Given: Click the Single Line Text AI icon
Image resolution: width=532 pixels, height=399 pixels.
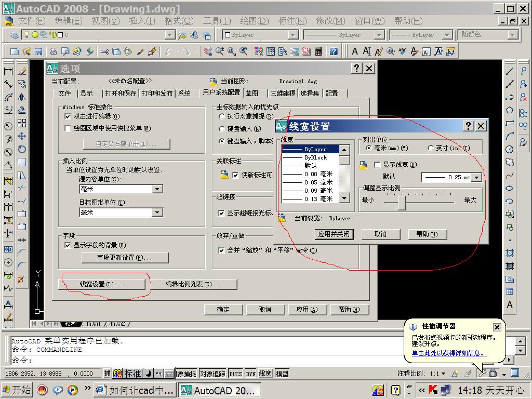Looking at the screenshot, I should pyautogui.click(x=367, y=51).
